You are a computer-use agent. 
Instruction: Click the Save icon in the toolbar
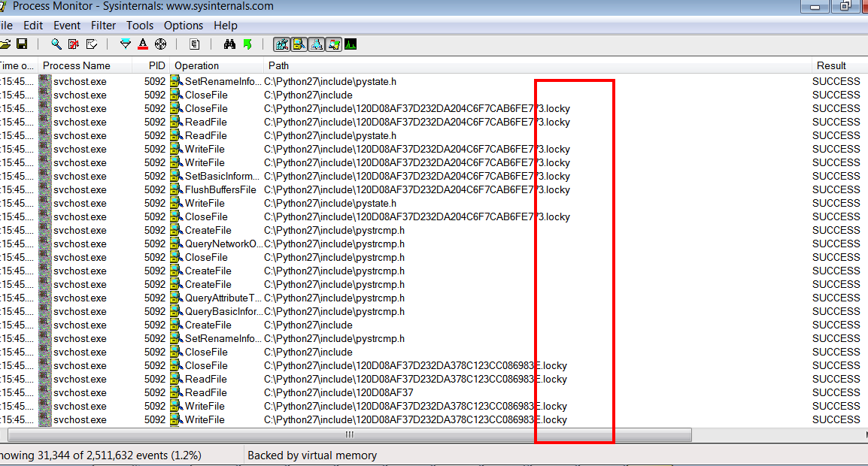point(22,44)
